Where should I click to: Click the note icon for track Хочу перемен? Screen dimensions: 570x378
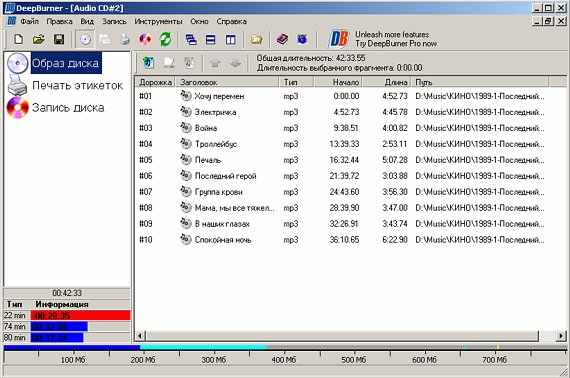coord(186,96)
